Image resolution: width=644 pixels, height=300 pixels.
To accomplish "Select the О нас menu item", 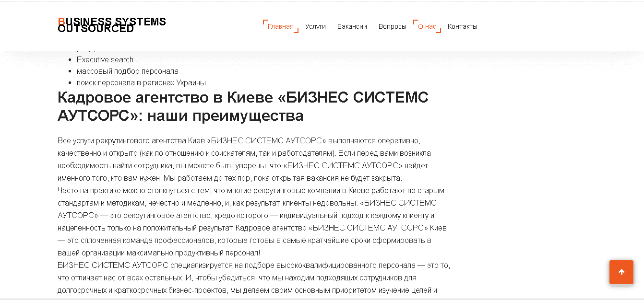I will [x=426, y=26].
